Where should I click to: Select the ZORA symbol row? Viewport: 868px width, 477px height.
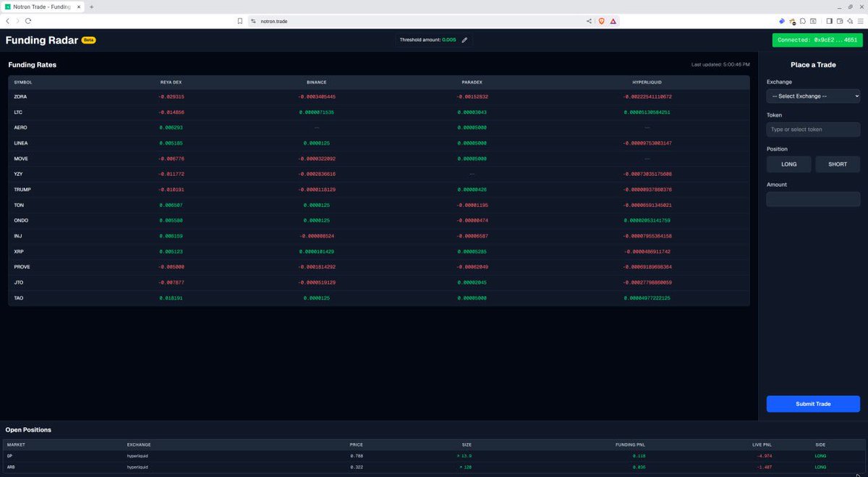point(379,96)
